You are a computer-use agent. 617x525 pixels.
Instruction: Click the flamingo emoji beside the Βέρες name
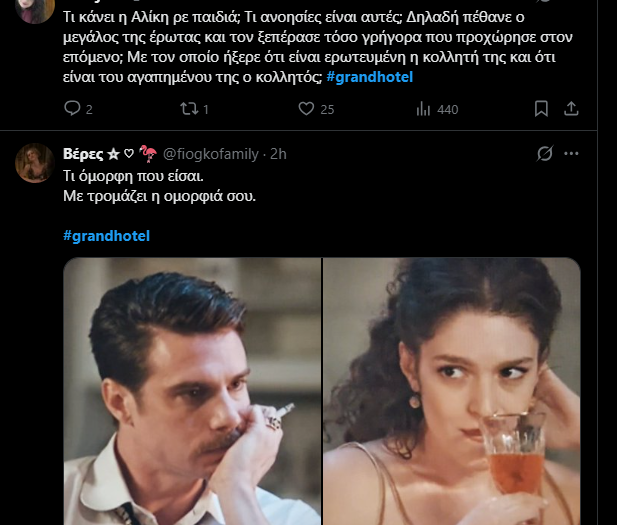147,153
